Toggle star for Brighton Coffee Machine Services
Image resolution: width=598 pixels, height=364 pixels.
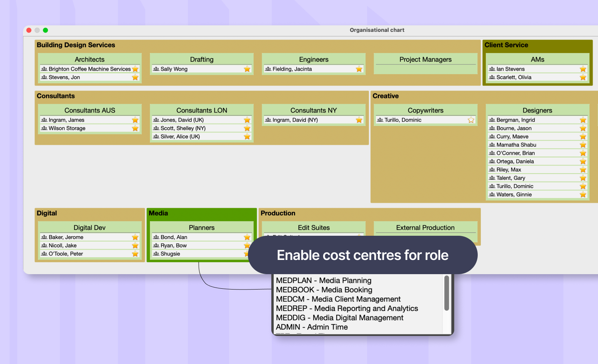point(135,69)
